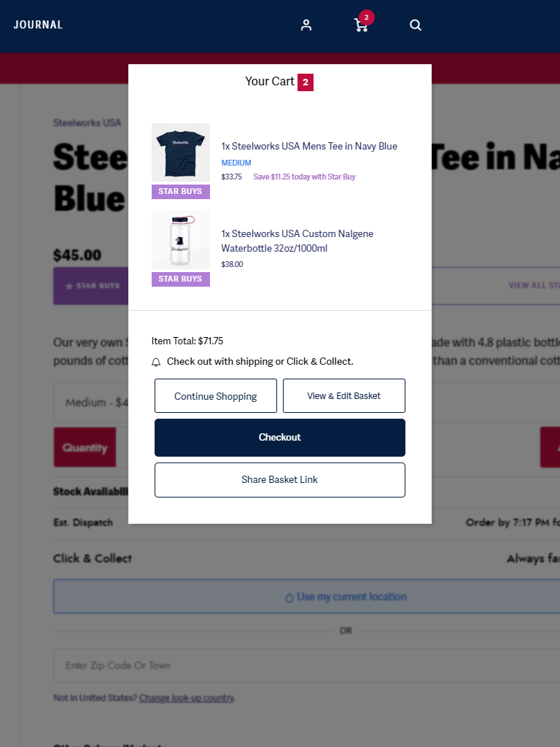The image size is (560, 747).
Task: Click the Nalgene water bottle thumbnail
Action: [x=181, y=241]
